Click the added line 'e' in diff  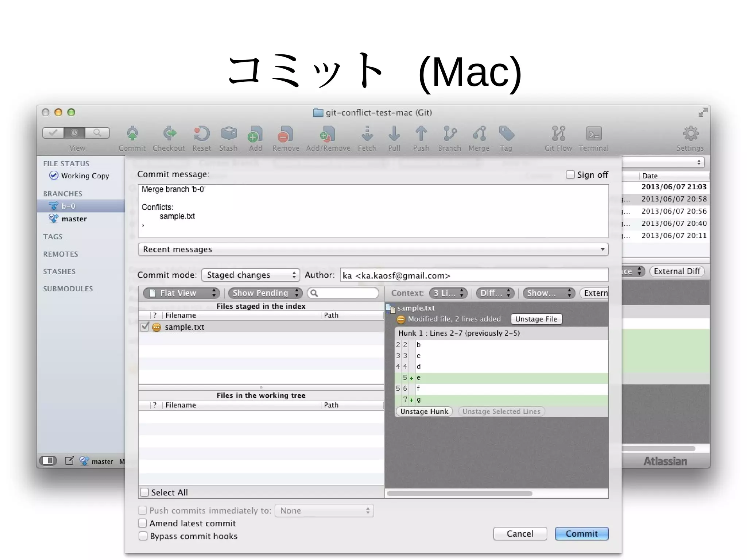[x=502, y=378]
